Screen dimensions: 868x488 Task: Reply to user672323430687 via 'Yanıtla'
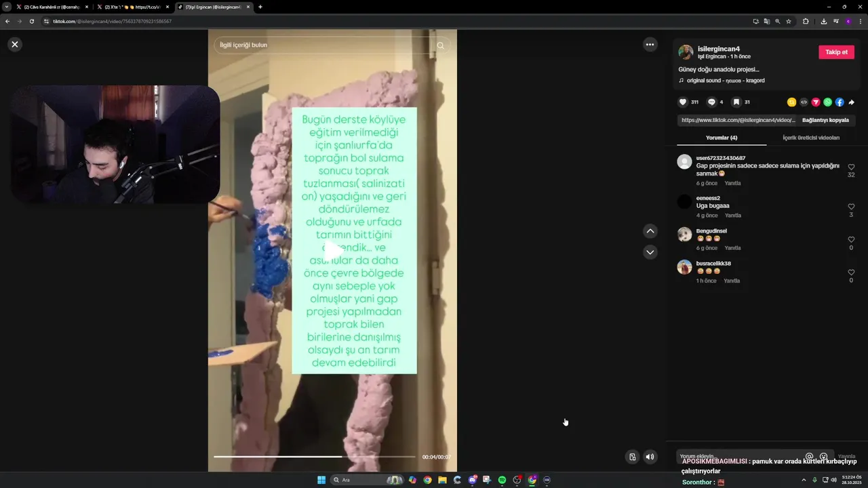[732, 183]
